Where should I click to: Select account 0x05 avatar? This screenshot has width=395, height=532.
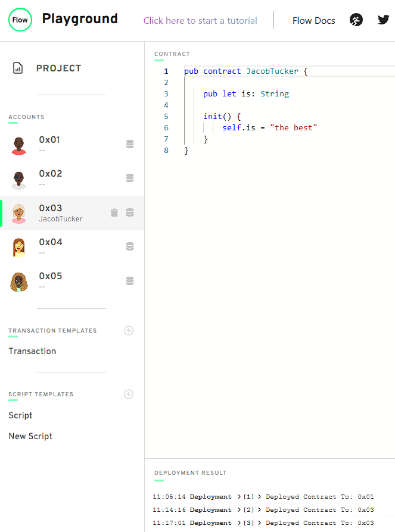(x=19, y=282)
